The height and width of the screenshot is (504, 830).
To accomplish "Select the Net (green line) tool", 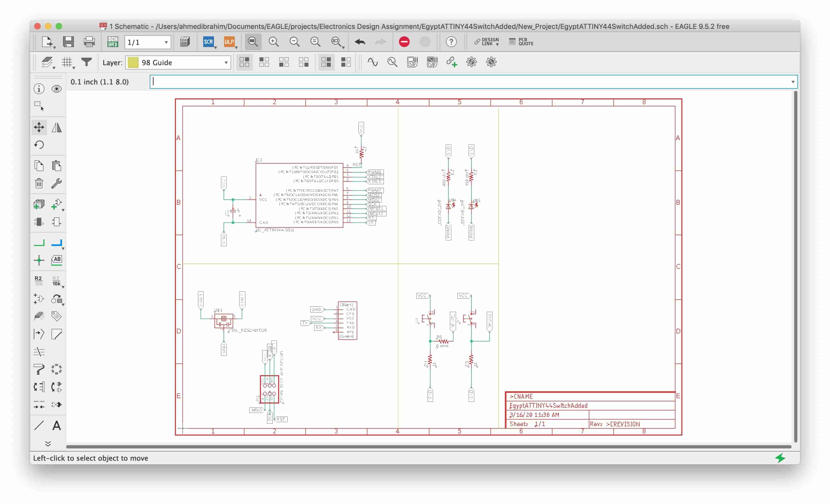I will pyautogui.click(x=39, y=243).
